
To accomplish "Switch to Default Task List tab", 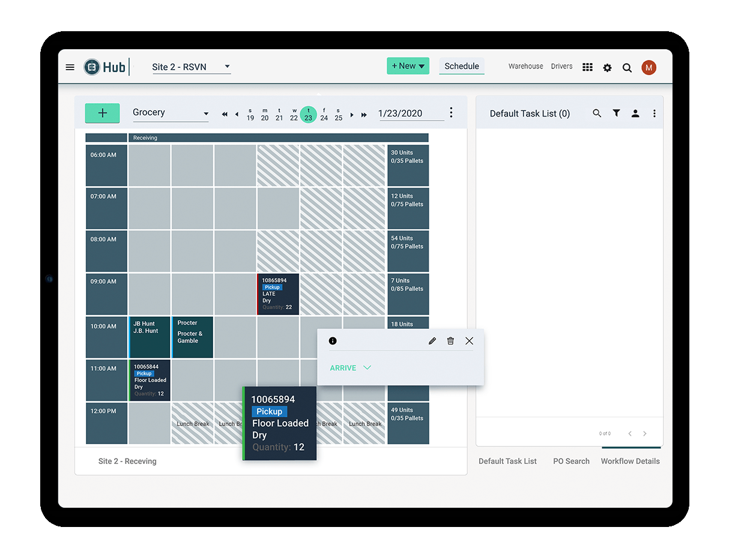I will pos(507,461).
